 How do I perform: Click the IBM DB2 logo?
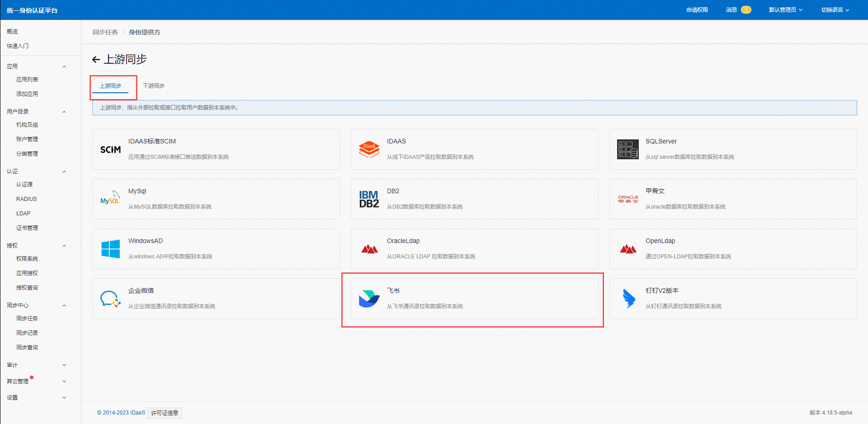tap(369, 199)
